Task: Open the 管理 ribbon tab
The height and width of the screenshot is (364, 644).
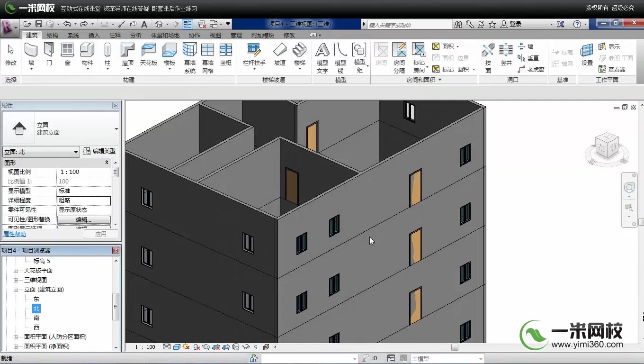Action: coord(236,35)
